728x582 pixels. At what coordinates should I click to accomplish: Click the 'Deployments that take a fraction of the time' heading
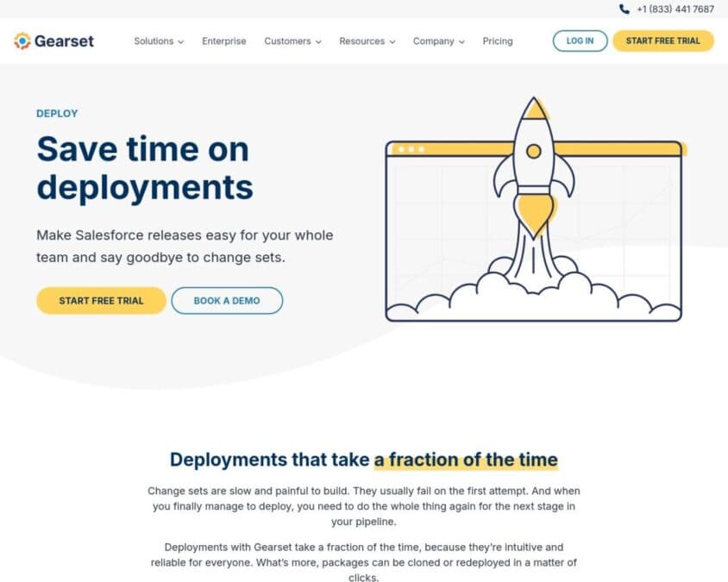pos(364,460)
